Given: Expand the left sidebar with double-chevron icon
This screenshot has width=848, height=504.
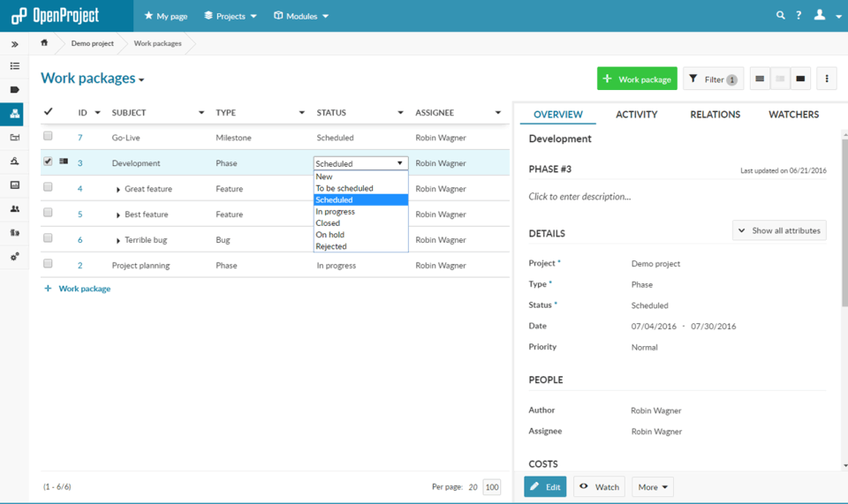Looking at the screenshot, I should (x=15, y=44).
